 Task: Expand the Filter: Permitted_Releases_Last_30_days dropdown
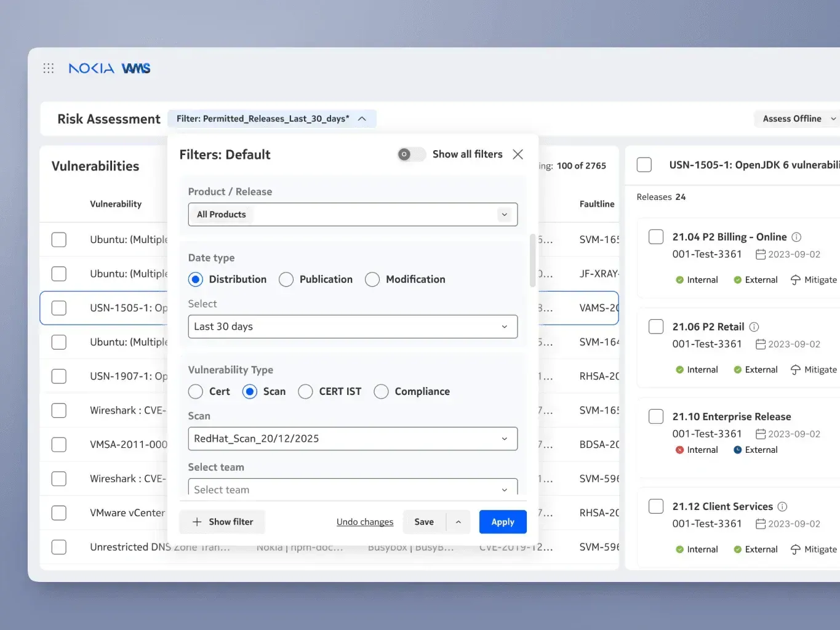point(272,119)
